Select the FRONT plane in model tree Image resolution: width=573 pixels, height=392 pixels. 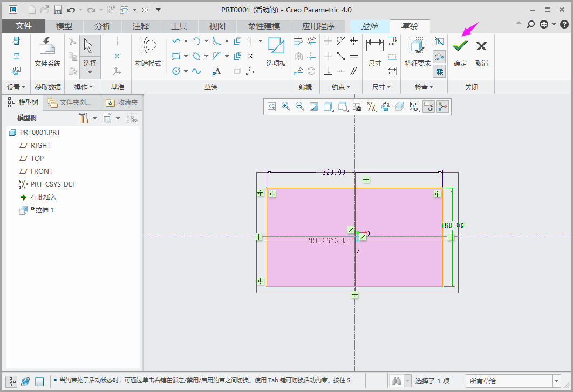[x=42, y=171]
